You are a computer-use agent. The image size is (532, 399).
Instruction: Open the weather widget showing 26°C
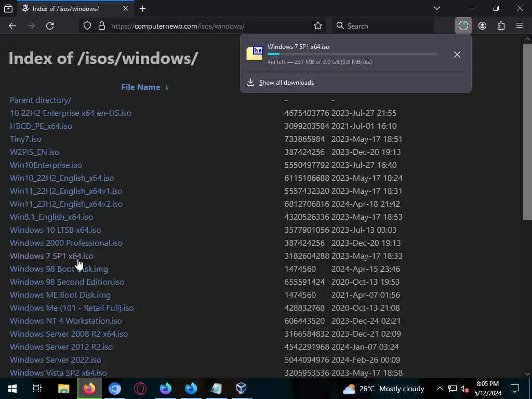coord(383,389)
